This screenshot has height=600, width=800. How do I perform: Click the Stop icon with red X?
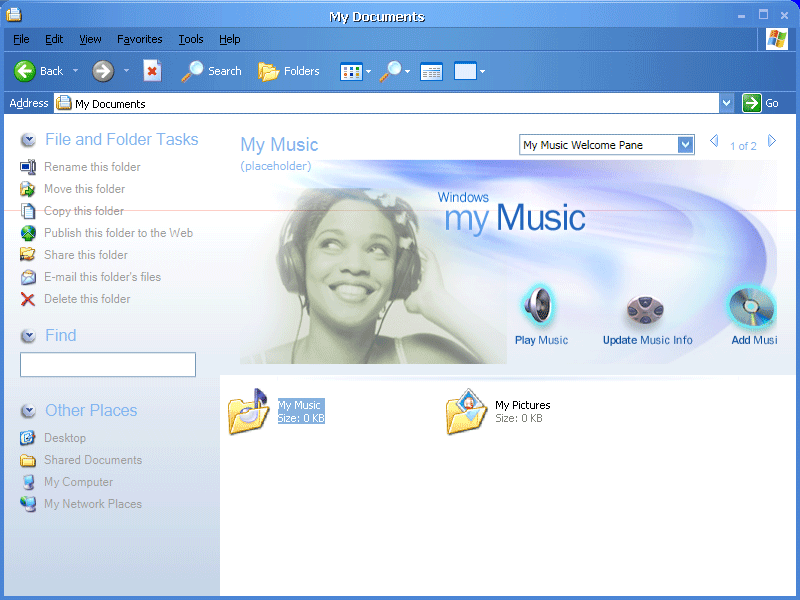click(152, 71)
